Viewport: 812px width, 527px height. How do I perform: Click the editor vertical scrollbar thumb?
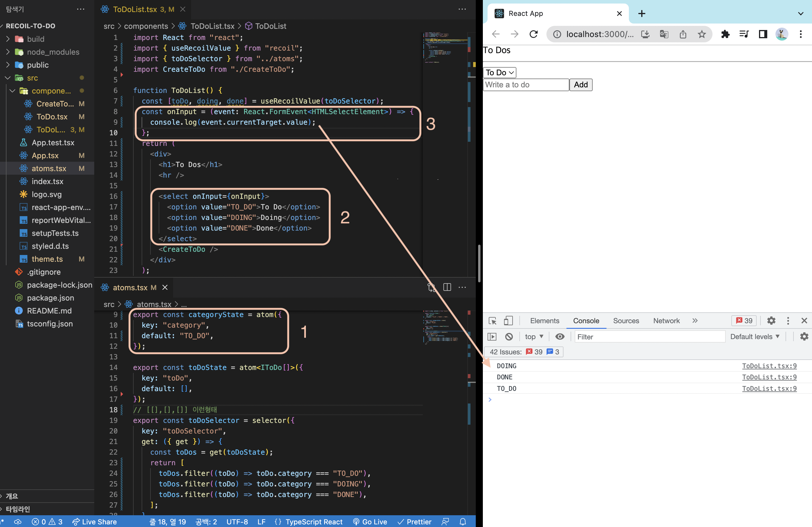point(479,263)
